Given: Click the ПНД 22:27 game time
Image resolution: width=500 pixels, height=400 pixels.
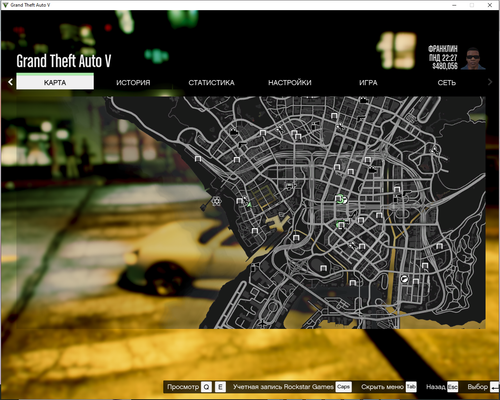Looking at the screenshot, I should coord(443,58).
